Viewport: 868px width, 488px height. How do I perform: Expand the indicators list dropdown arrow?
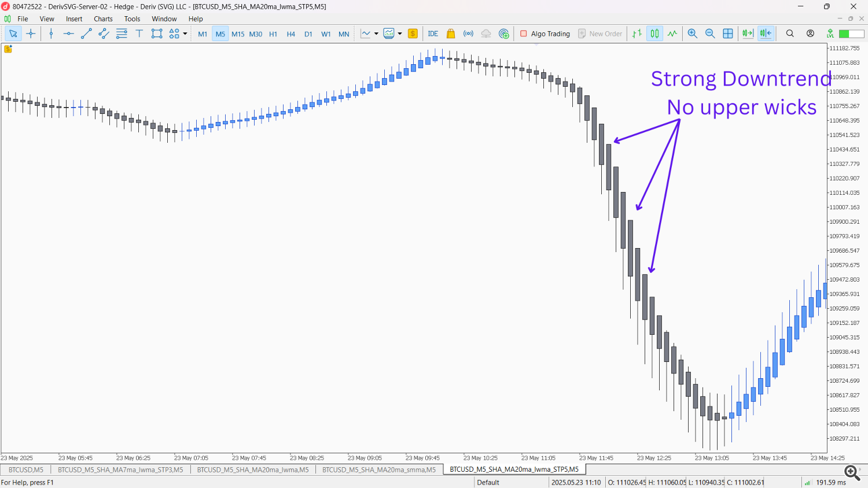click(400, 34)
